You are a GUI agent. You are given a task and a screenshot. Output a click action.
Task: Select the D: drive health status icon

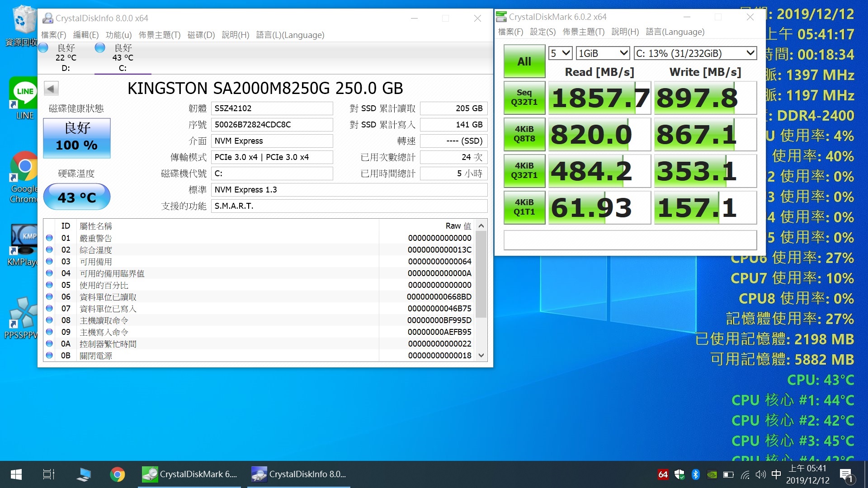click(x=43, y=47)
